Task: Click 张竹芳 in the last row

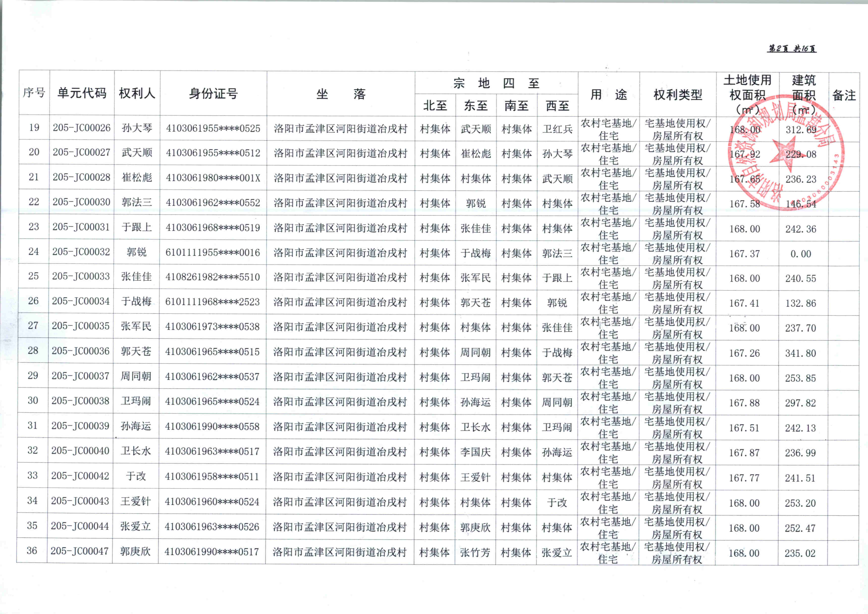Action: click(475, 553)
